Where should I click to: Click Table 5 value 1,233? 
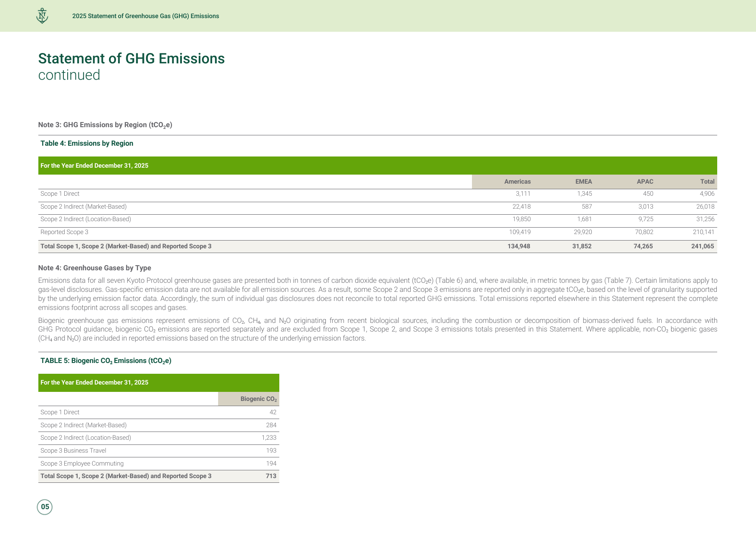[x=269, y=438]
